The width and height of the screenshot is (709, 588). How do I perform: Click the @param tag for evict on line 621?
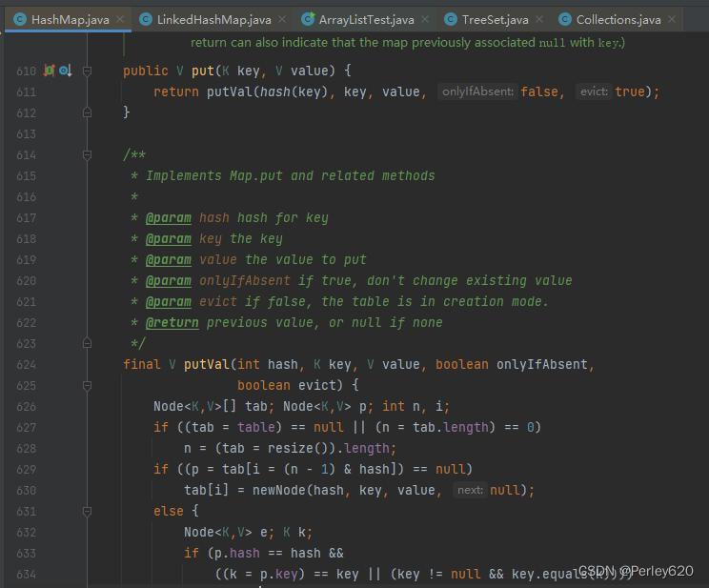pos(169,302)
